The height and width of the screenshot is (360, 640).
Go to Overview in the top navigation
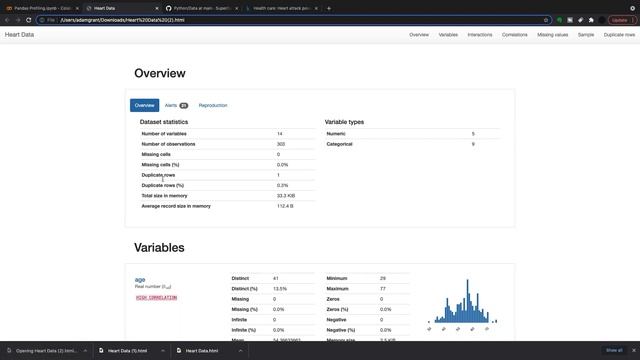pos(419,35)
